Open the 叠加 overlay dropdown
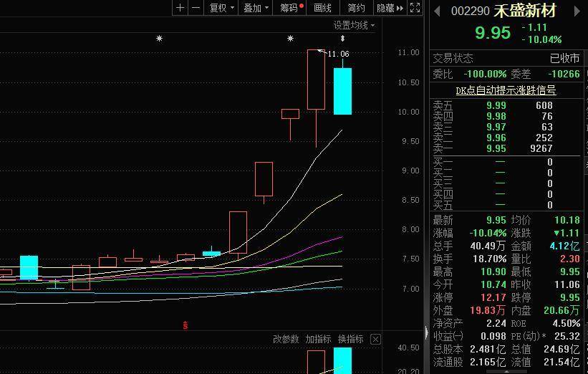The height and width of the screenshot is (374, 588). [256, 8]
